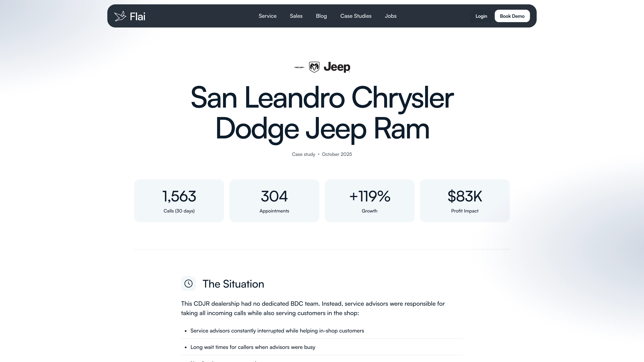Image resolution: width=644 pixels, height=362 pixels.
Task: Open the Service menu item
Action: click(267, 16)
